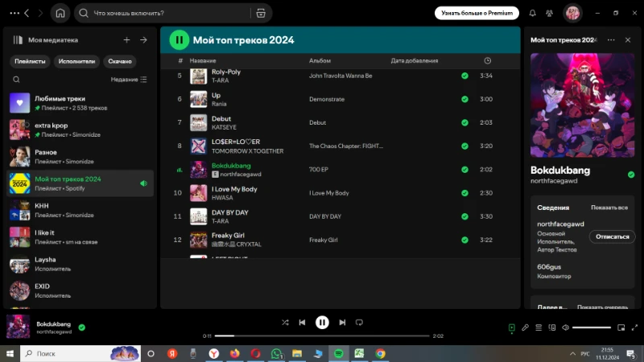Expand the library with the arrow
Image resolution: width=644 pixels, height=362 pixels.
143,39
